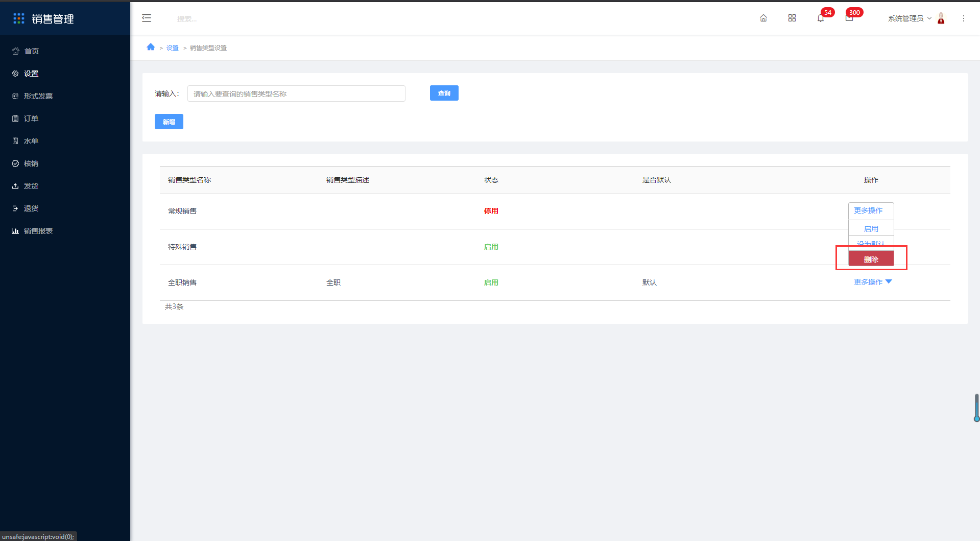This screenshot has width=980, height=541.
Task: Click the 订单 clipboard icon in sidebar
Action: pos(15,119)
